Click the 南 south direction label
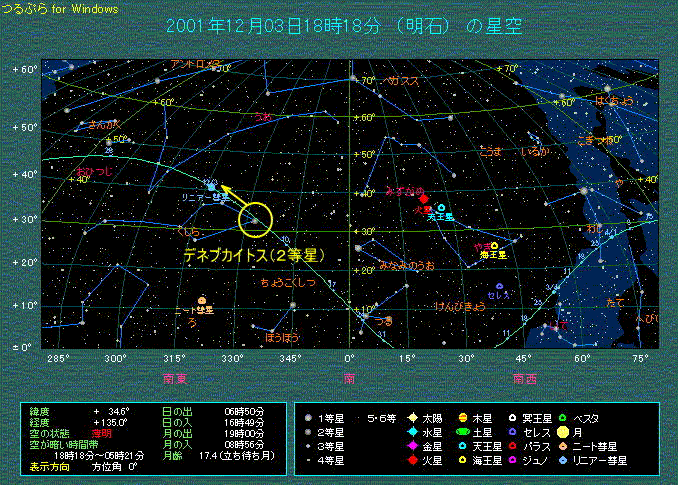Screen dimensions: 678x485 click(350, 378)
